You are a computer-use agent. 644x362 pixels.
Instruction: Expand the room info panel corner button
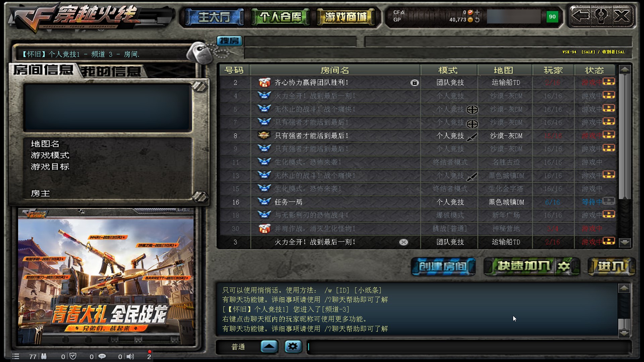200,86
